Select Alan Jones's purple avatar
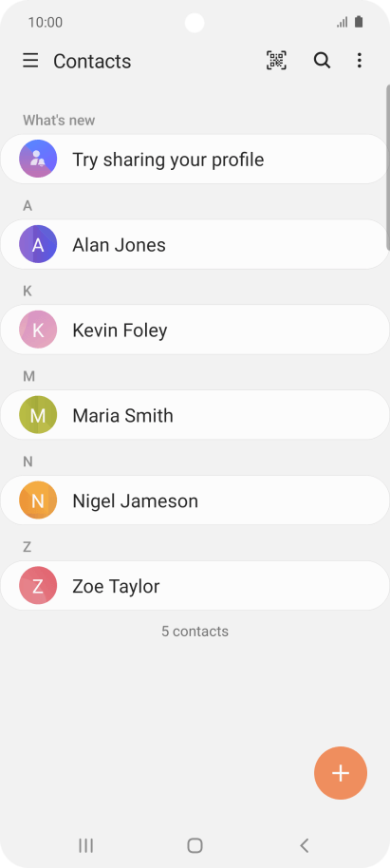The height and width of the screenshot is (868, 390). [x=38, y=244]
